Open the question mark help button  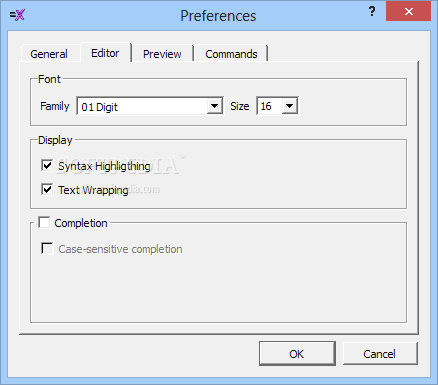(x=372, y=12)
